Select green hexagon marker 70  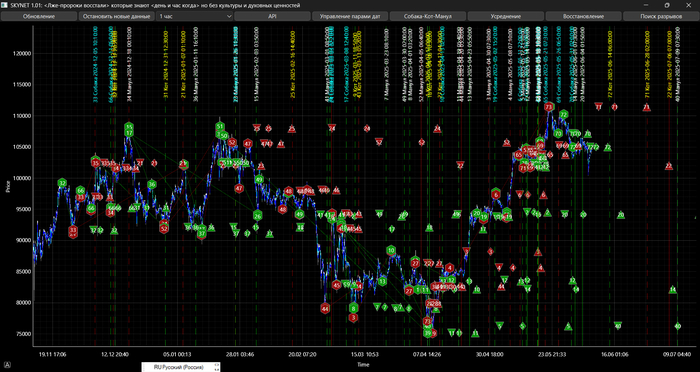pos(558,133)
